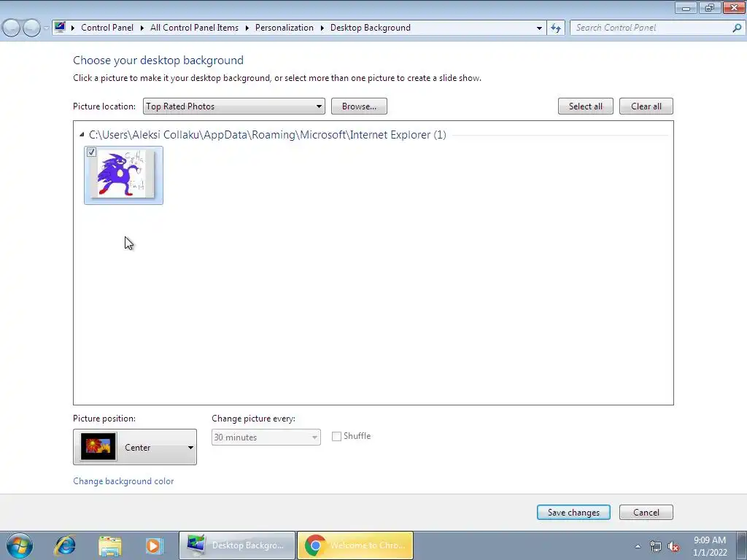Image resolution: width=747 pixels, height=560 pixels.
Task: Select the blue Sonic drawing thumbnail
Action: pos(123,175)
